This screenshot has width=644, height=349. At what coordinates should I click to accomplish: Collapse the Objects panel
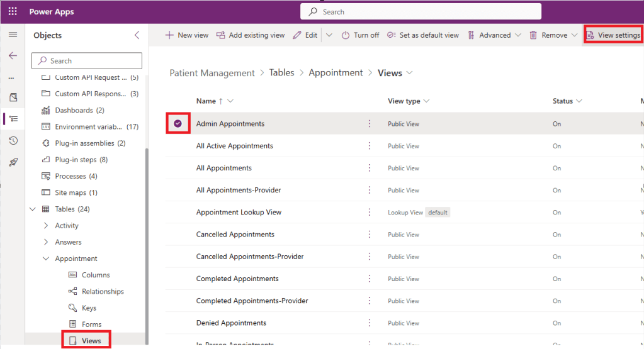(x=137, y=35)
